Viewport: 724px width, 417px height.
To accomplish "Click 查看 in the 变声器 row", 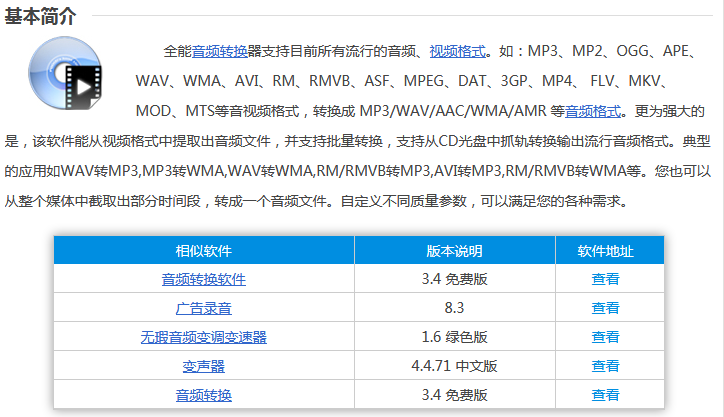I will (605, 366).
